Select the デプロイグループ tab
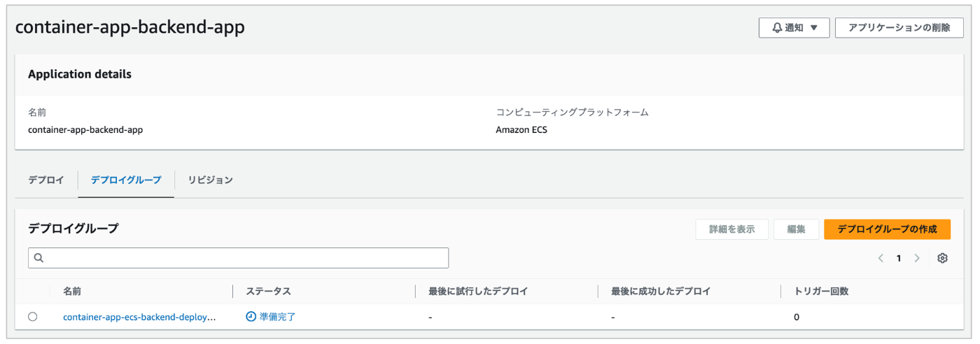This screenshot has height=344, width=980. [126, 180]
